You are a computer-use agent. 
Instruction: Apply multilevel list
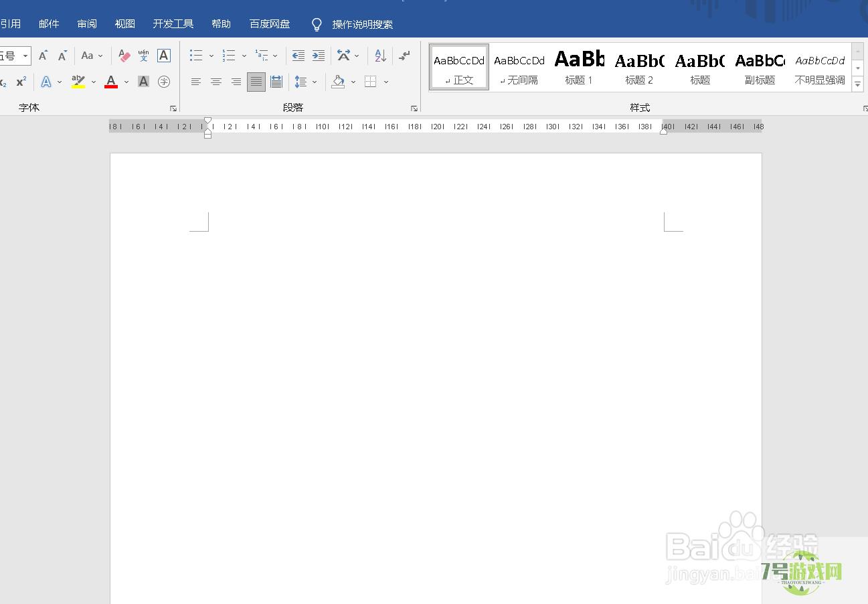pos(262,56)
